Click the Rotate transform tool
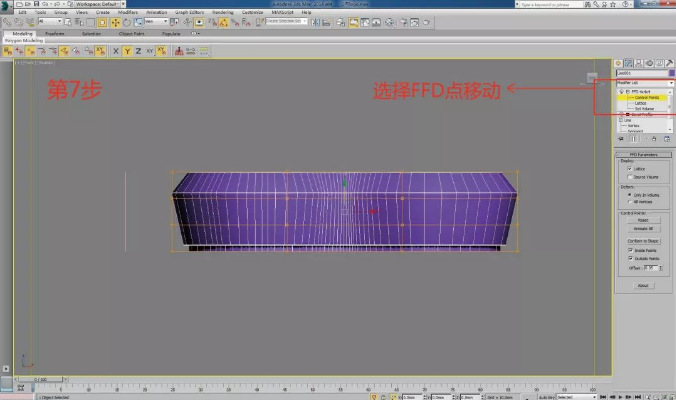 point(125,21)
